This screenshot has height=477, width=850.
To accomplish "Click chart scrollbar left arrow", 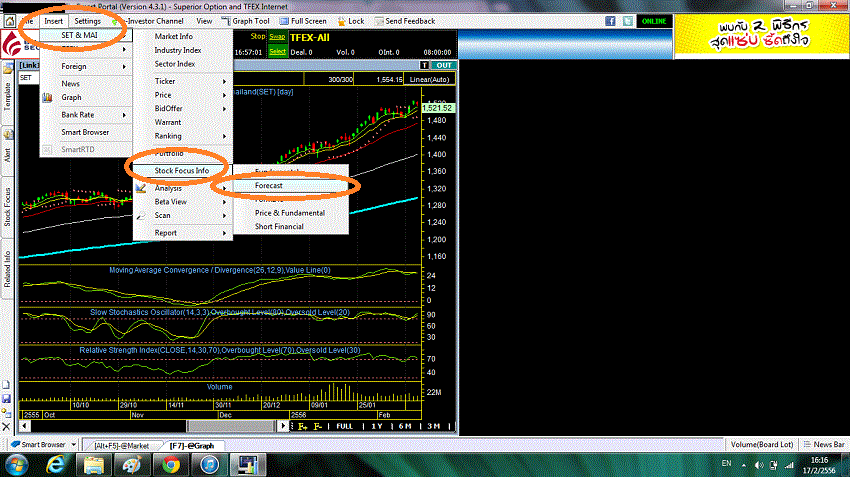I will tap(24, 426).
